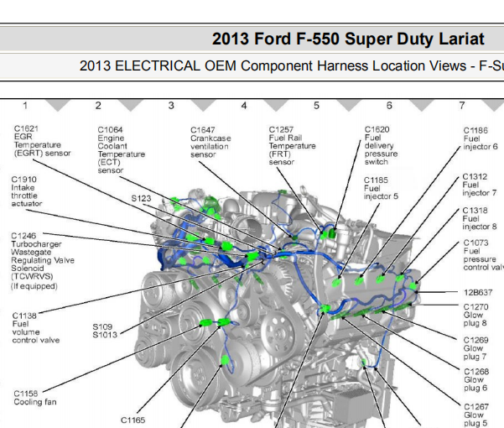Screen dimensions: 504x428
Task: Click grid column number 4
Action: click(x=244, y=106)
